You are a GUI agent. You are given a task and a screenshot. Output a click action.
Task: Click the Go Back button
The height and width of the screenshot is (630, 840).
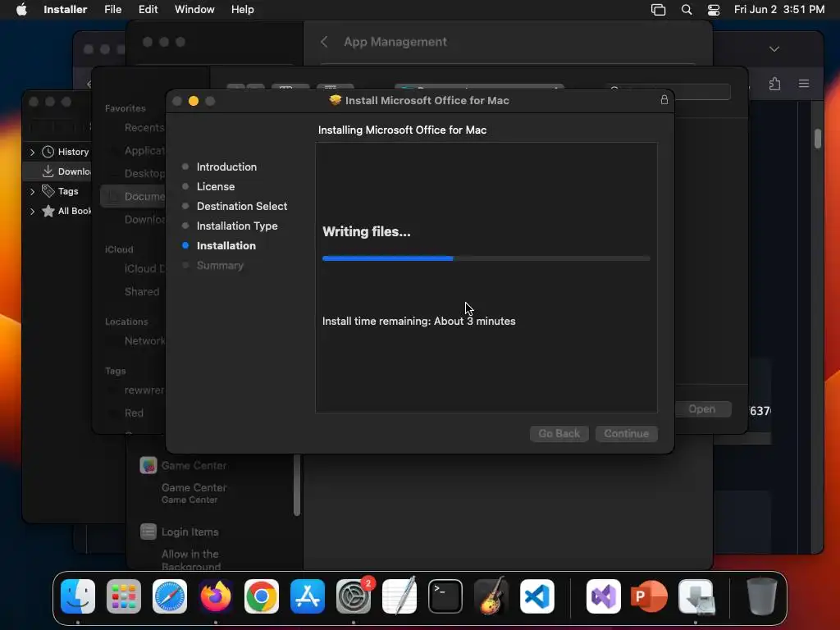(x=559, y=433)
